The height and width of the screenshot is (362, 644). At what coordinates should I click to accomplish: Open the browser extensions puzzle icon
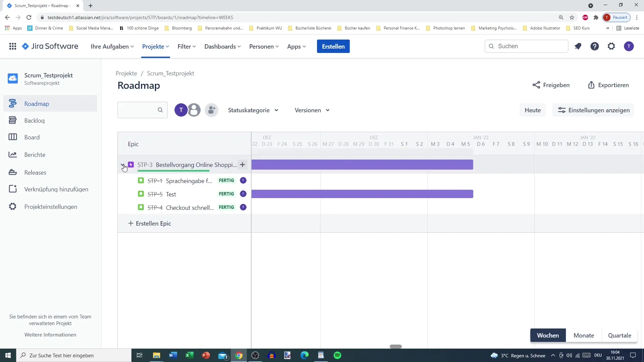click(596, 17)
